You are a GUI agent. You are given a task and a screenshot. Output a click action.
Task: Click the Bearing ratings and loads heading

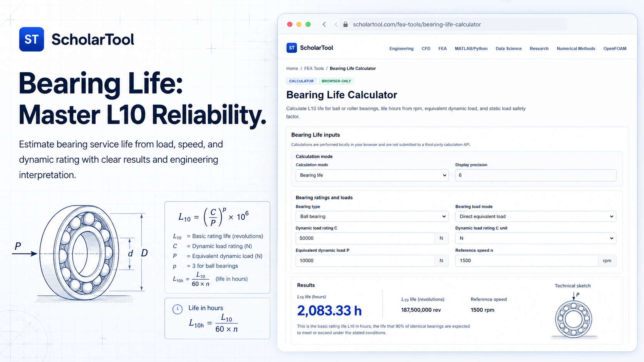(x=324, y=197)
